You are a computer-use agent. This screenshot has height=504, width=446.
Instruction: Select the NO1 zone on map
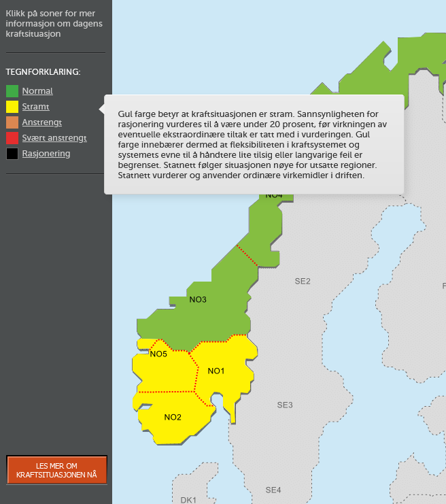pyautogui.click(x=216, y=371)
